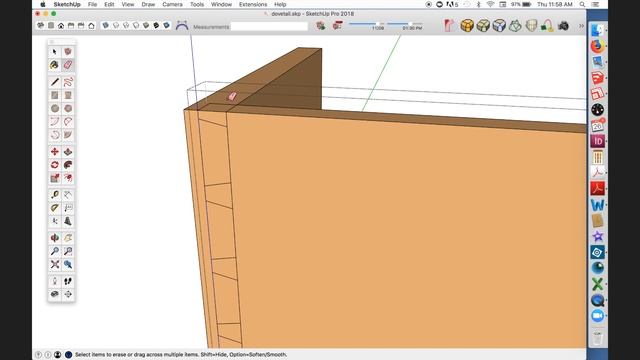
Task: Switch to Top view in toolbar
Action: pyautogui.click(x=51, y=26)
